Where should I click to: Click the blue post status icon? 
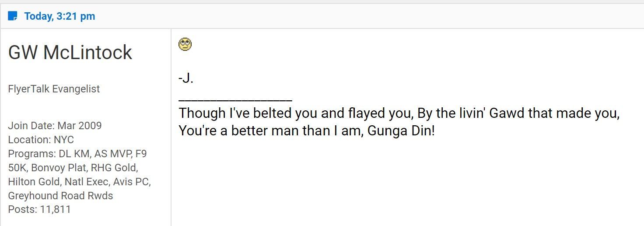coord(13,16)
